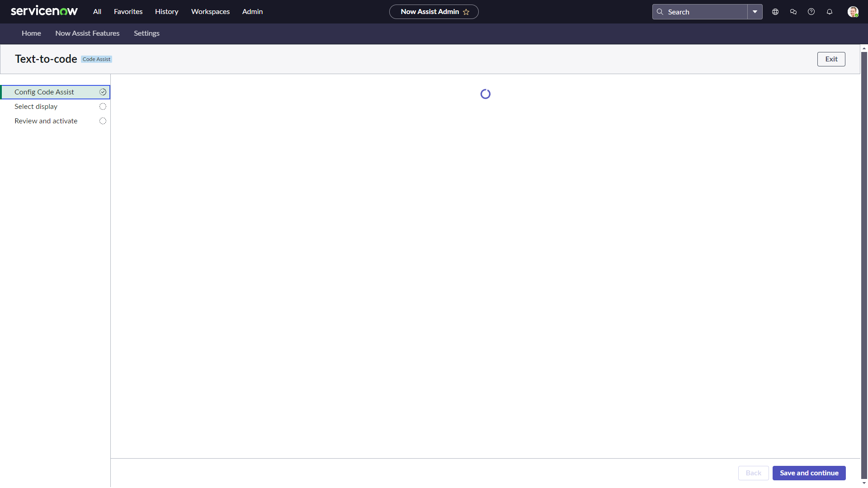The width and height of the screenshot is (868, 488).
Task: Exit the Text-to-code setup
Action: (x=831, y=59)
